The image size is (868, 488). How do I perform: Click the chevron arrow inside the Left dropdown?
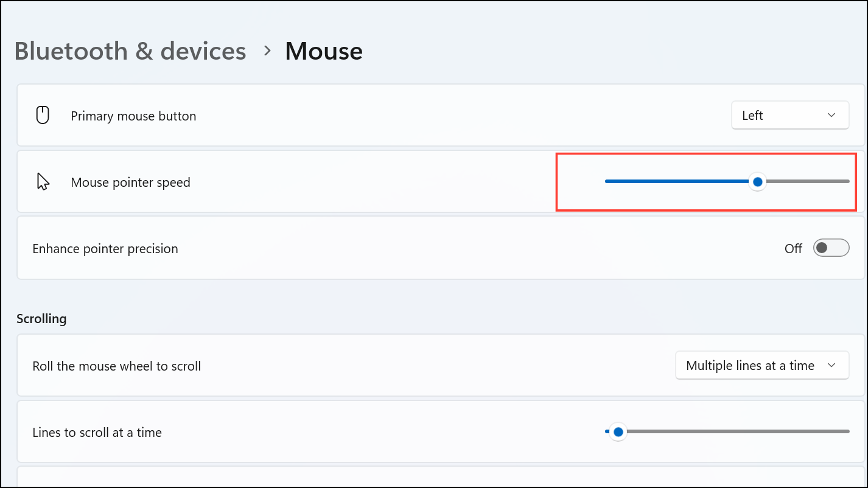click(831, 116)
